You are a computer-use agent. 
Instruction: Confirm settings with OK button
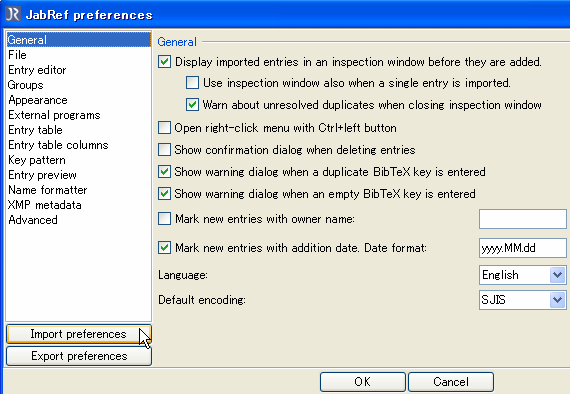tap(362, 382)
